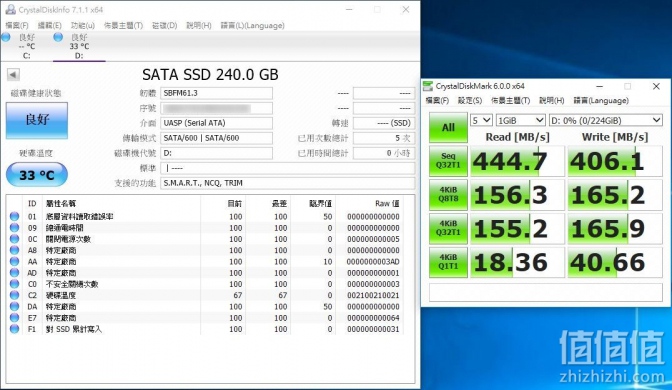Open the 1GiB test size dropdown

click(x=520, y=120)
